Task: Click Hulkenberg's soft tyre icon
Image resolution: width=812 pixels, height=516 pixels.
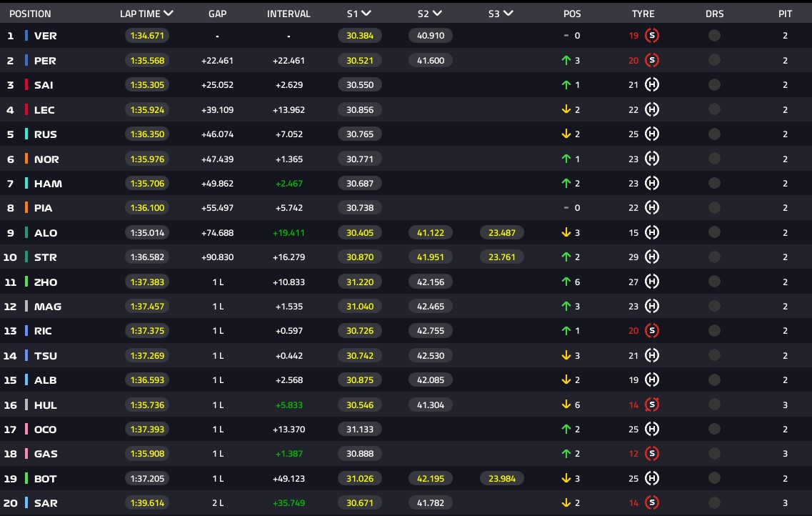Action: pyautogui.click(x=651, y=405)
